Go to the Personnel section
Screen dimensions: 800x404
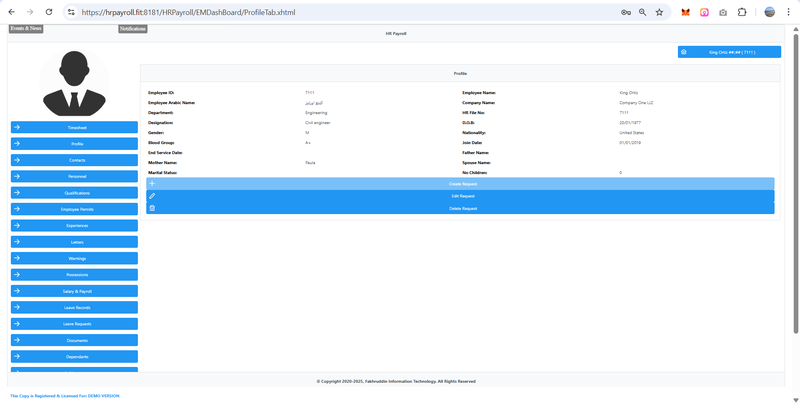tap(74, 176)
